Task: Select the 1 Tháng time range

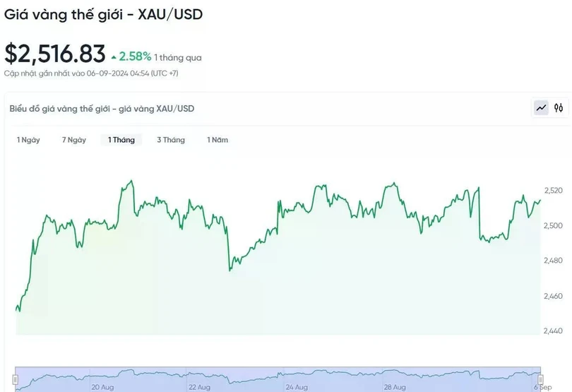Action: (121, 140)
